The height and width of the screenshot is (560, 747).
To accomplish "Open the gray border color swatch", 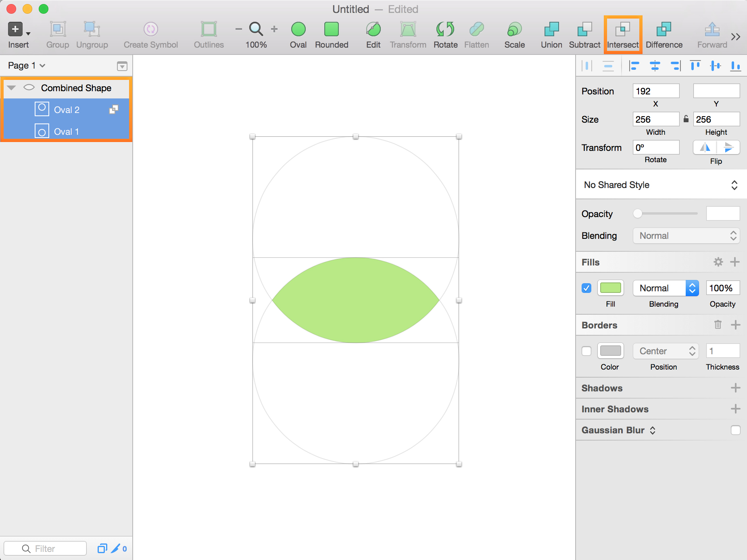I will pyautogui.click(x=610, y=351).
